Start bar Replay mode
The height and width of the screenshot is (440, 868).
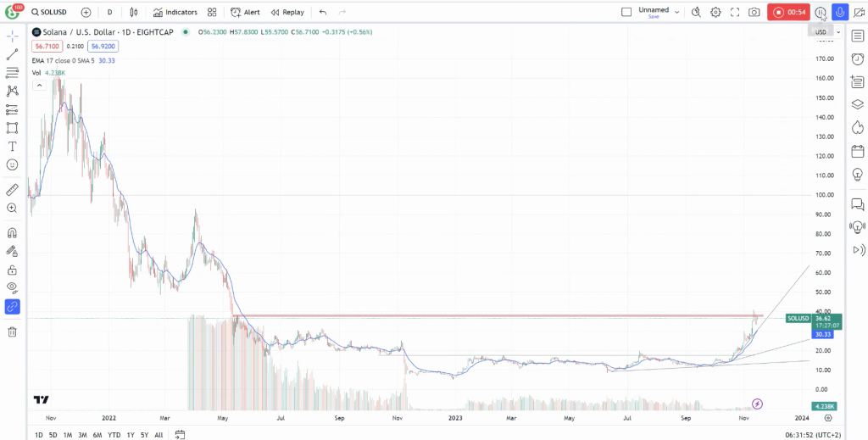(287, 12)
